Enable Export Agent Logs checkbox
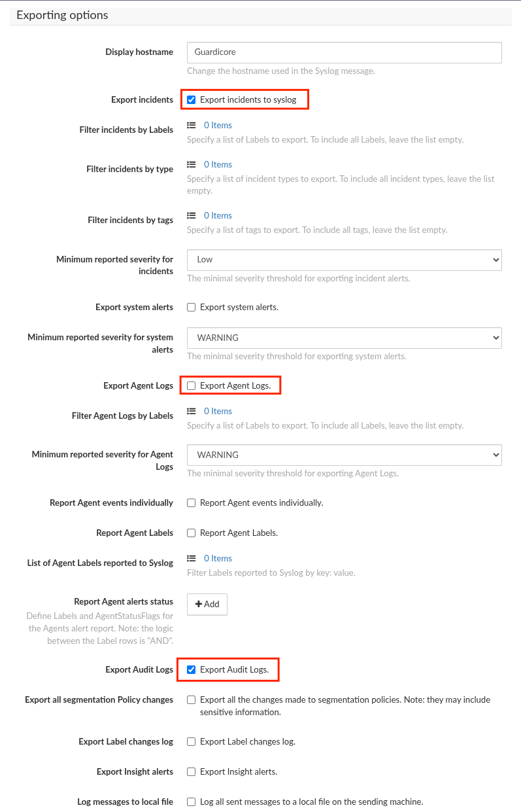The image size is (521, 812). pos(192,386)
